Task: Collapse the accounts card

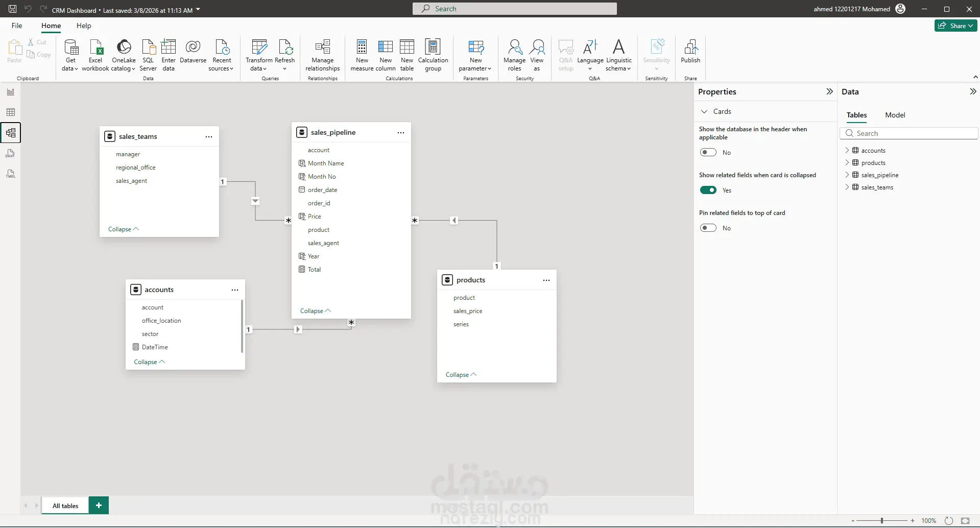Action: (x=149, y=362)
